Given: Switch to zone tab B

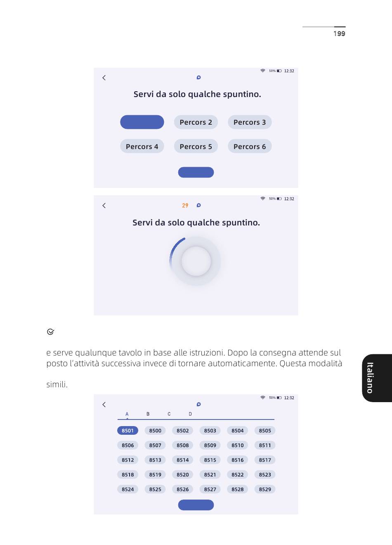Looking at the screenshot, I should [x=148, y=414].
